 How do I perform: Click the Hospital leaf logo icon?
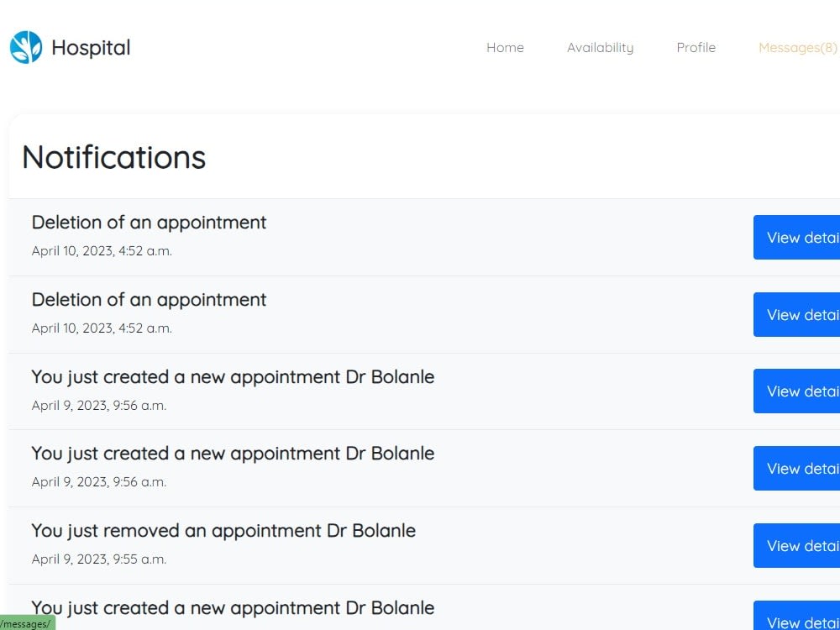[x=26, y=47]
